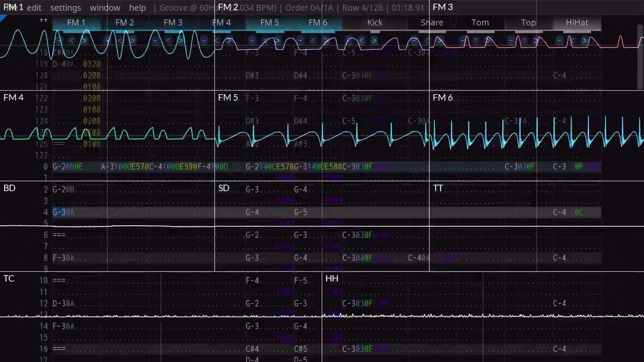The image size is (644, 362).
Task: Toggle the FM 4 channel header
Action: pos(221,23)
